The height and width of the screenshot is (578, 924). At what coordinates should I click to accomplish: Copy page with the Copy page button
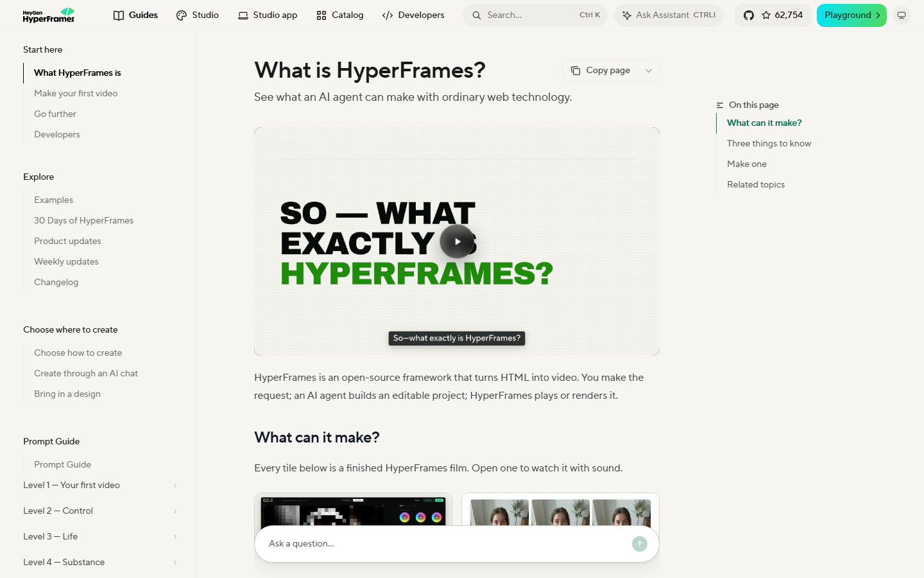point(601,71)
